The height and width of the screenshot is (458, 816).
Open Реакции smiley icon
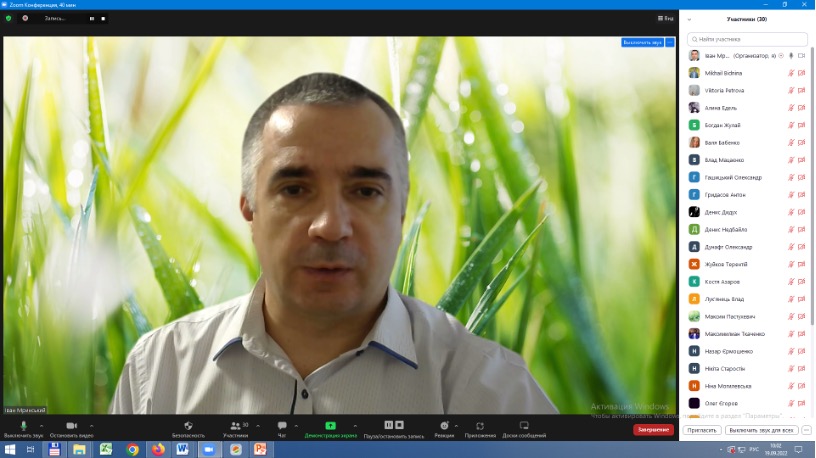coord(444,425)
